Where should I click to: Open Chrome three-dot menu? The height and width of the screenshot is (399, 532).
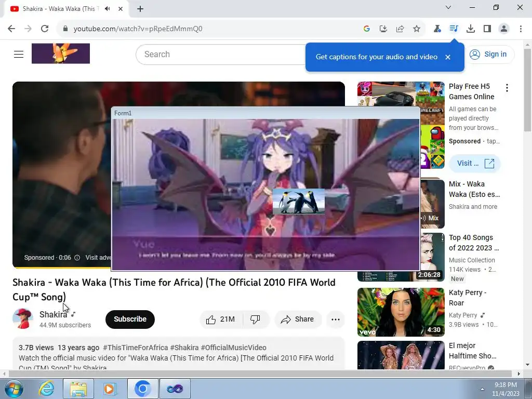coord(521,29)
